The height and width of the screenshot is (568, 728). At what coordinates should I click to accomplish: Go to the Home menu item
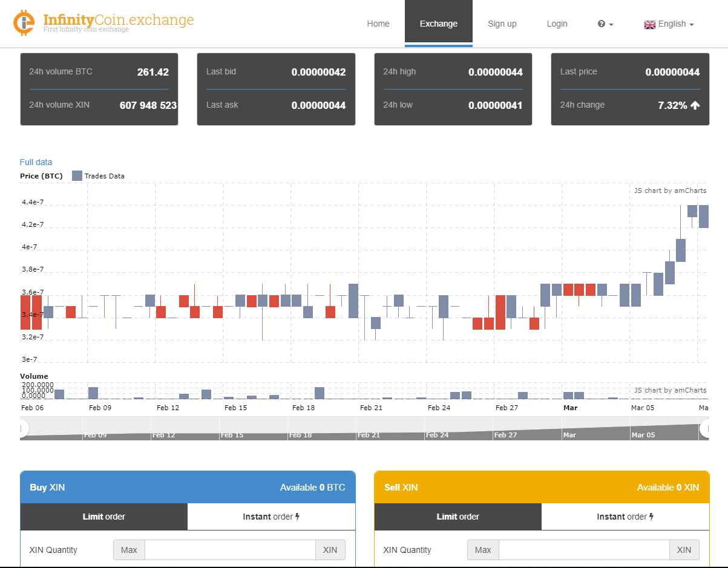pos(378,24)
